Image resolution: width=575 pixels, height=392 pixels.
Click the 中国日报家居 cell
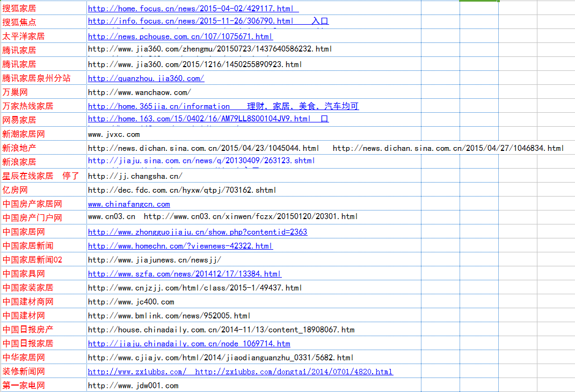(x=44, y=343)
